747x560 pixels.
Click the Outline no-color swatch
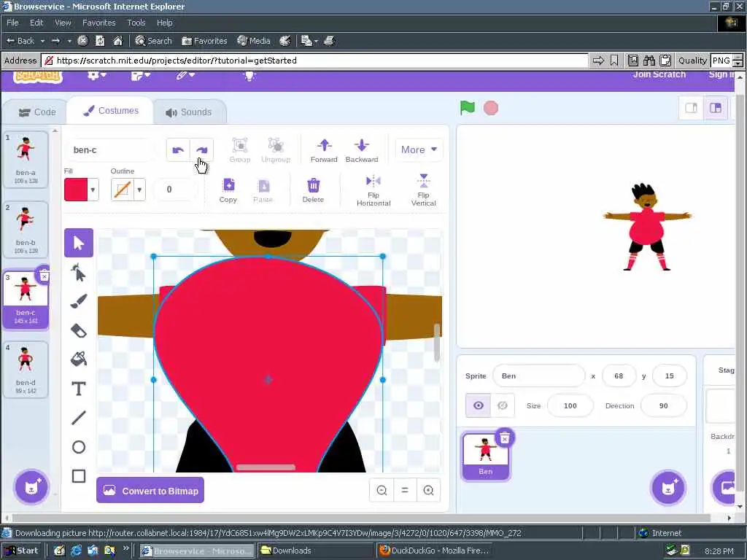tap(122, 190)
